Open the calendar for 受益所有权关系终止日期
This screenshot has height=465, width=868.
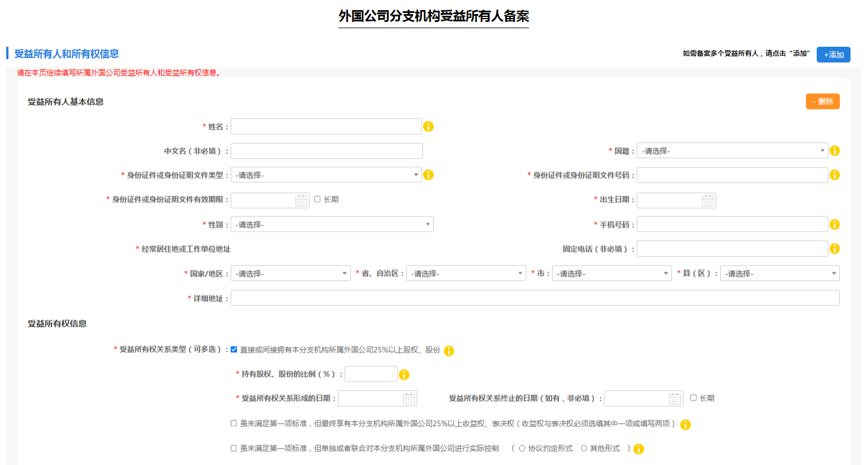(x=675, y=398)
